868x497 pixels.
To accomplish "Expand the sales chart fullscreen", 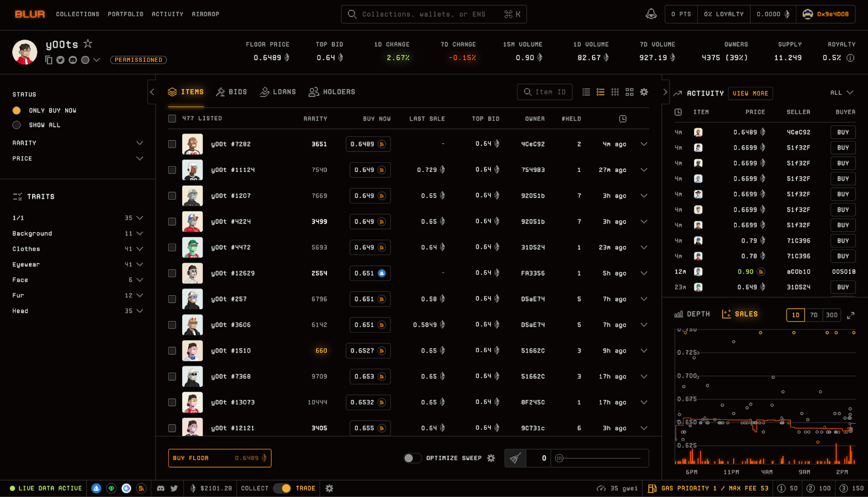I will (x=851, y=315).
